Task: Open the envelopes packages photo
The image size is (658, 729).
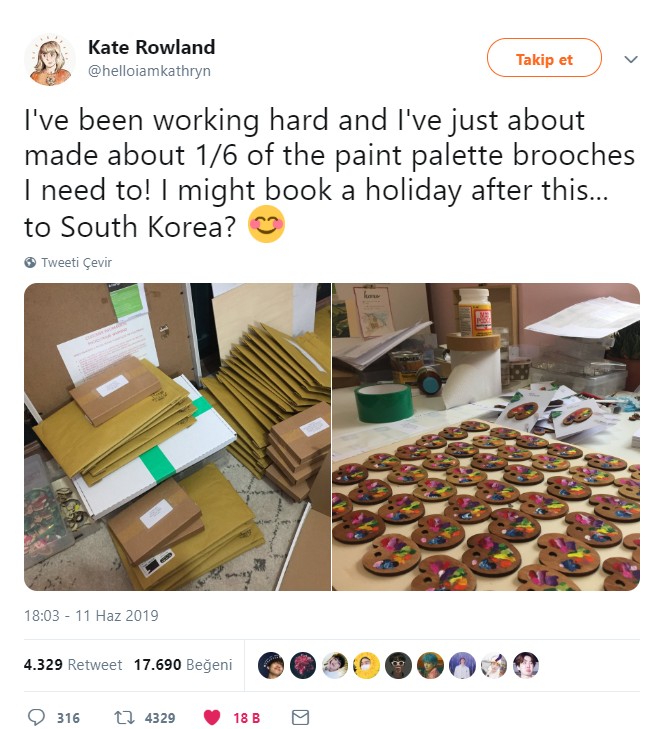Action: point(177,437)
